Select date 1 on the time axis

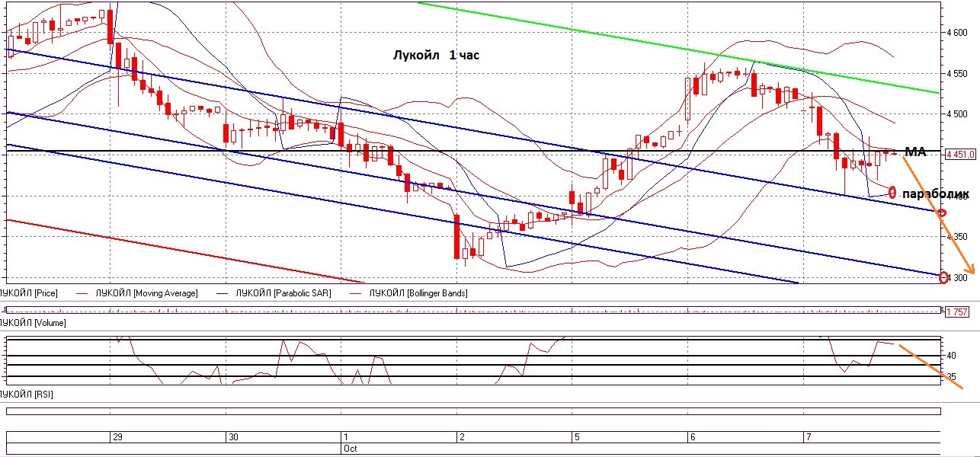click(x=346, y=437)
